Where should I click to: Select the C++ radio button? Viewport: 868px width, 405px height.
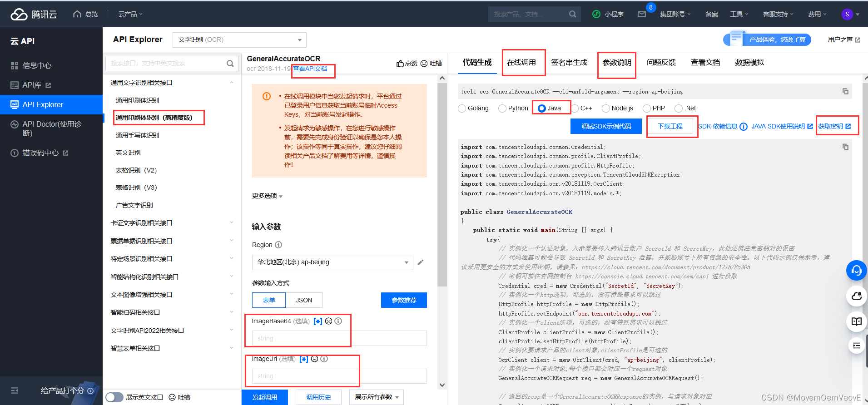(575, 109)
